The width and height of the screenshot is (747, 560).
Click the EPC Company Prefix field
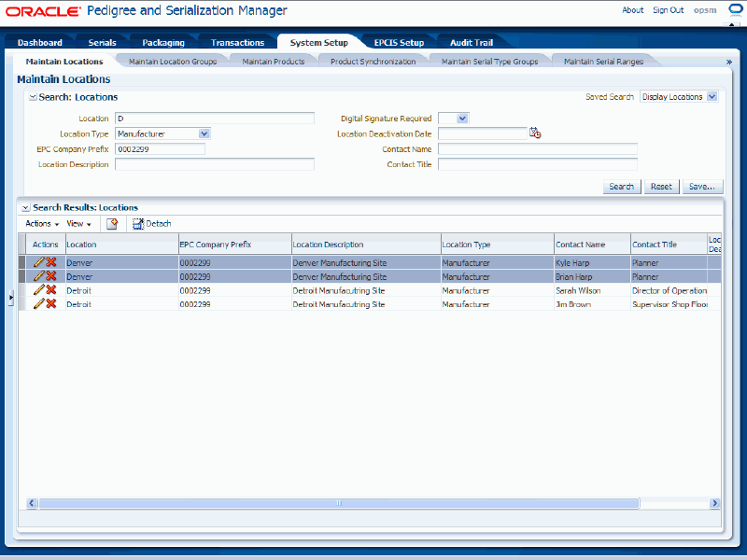pyautogui.click(x=160, y=149)
